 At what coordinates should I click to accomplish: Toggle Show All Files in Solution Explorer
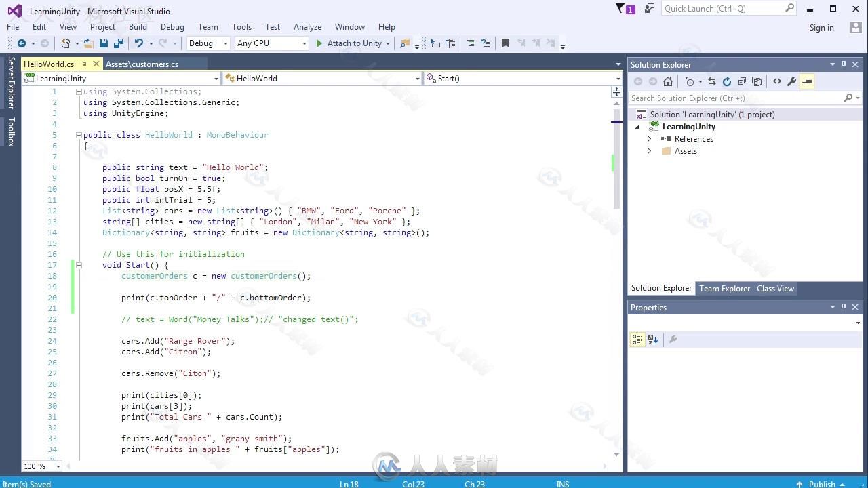click(757, 81)
